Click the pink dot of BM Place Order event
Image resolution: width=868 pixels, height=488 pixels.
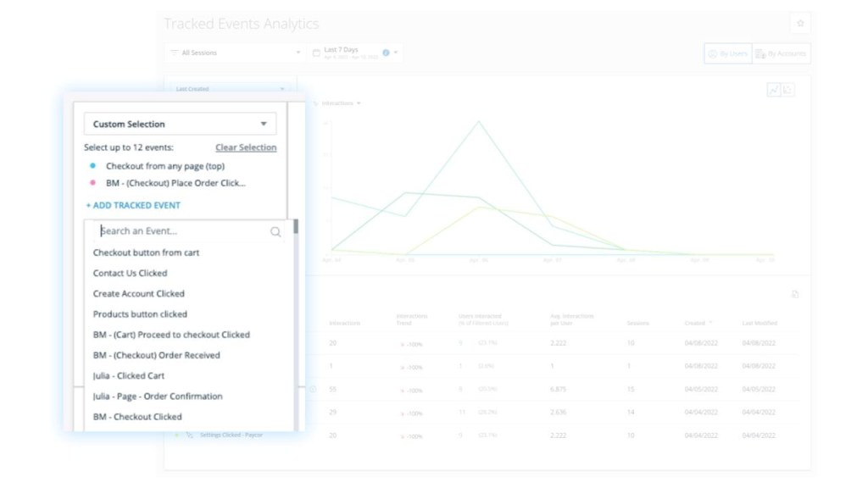(x=92, y=182)
